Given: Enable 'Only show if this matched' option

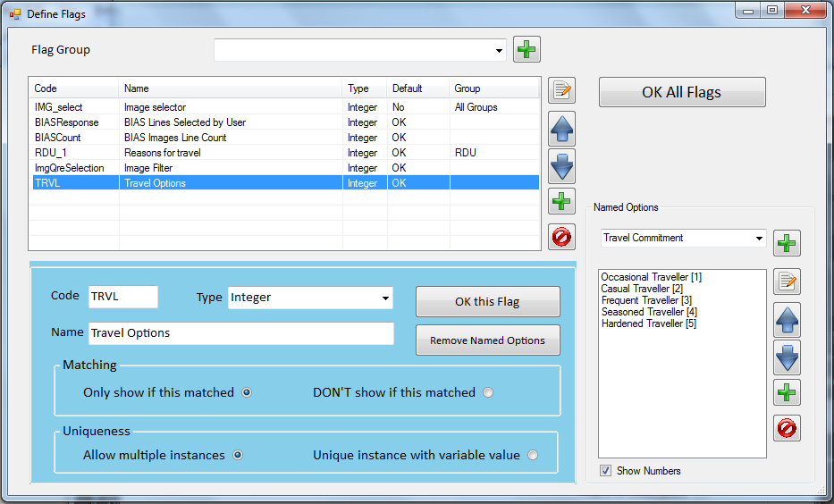Looking at the screenshot, I should click(247, 393).
